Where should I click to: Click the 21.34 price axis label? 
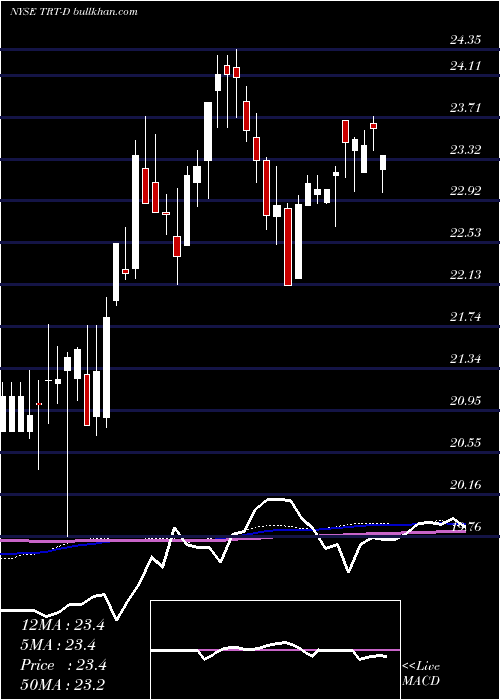tap(465, 358)
